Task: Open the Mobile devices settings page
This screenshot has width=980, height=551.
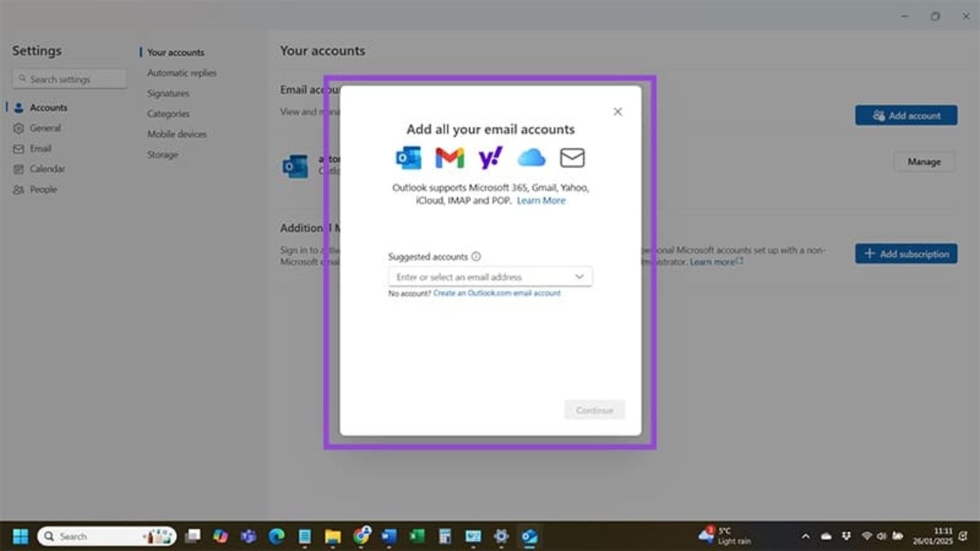Action: pyautogui.click(x=177, y=133)
